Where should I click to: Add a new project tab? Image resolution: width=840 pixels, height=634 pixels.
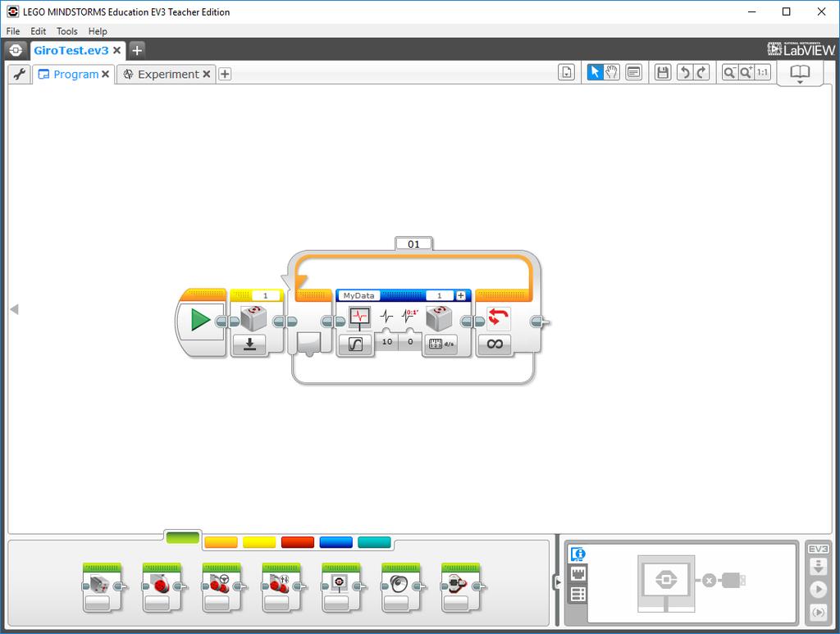(x=137, y=50)
